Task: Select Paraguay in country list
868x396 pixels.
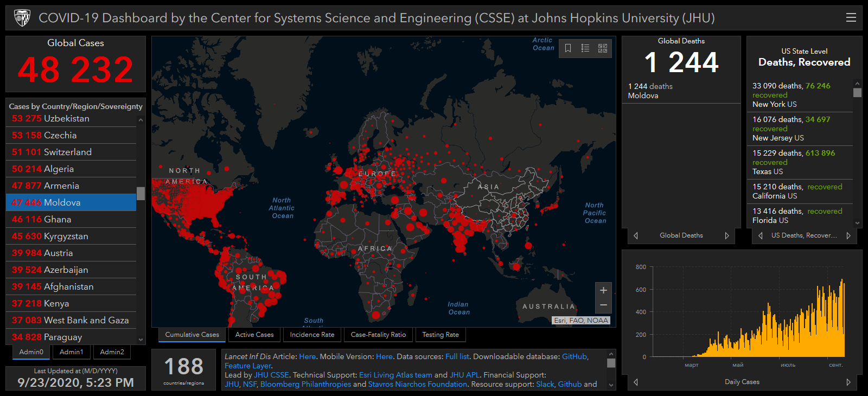Action: click(71, 337)
